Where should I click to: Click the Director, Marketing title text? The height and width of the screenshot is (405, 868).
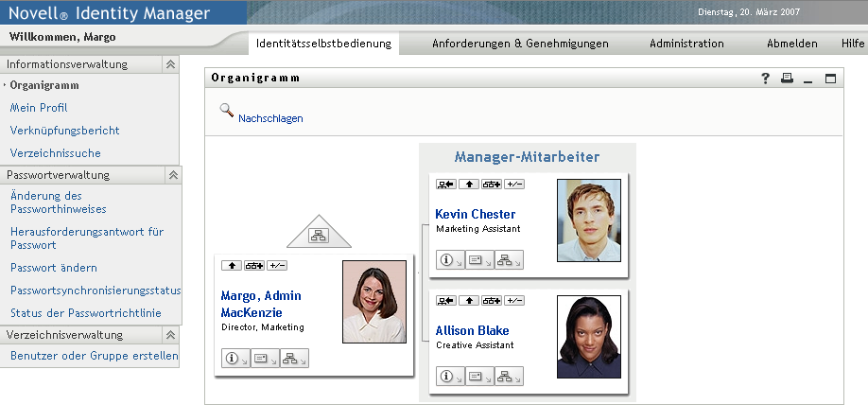point(263,327)
